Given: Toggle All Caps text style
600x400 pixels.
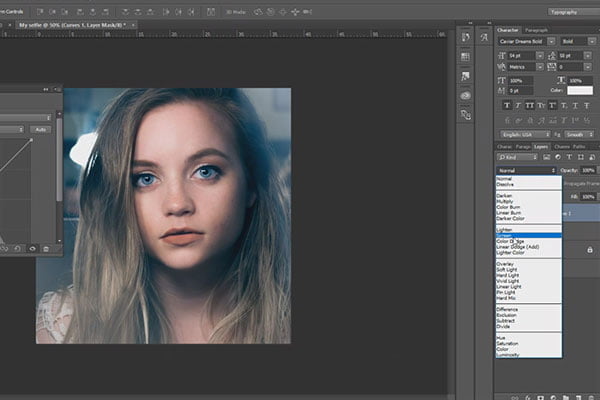Looking at the screenshot, I should point(530,106).
